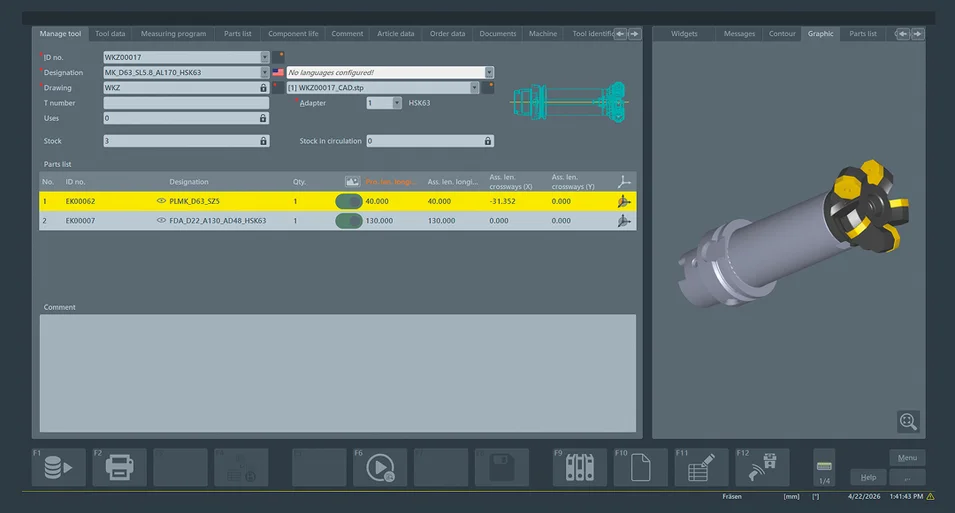955x513 pixels.
Task: Toggle the switch in row EK00007
Action: pos(349,221)
